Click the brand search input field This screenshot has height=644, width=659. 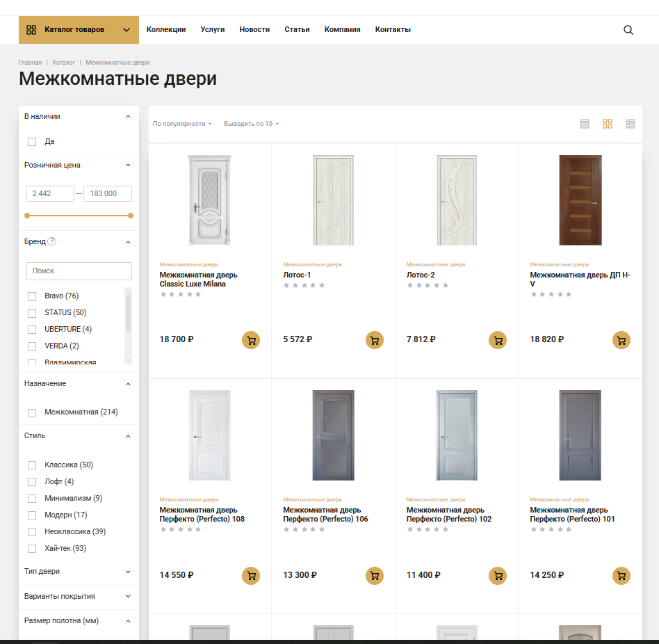pos(79,271)
